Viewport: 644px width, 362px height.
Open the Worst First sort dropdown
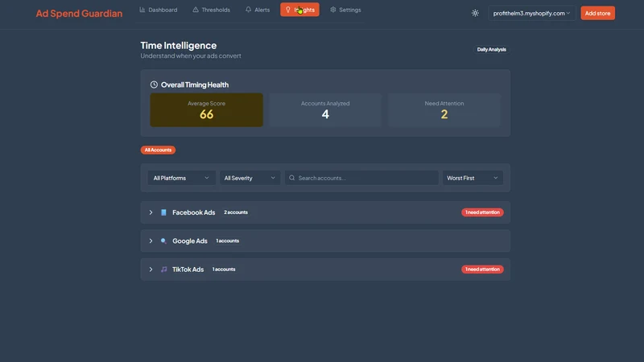click(473, 178)
